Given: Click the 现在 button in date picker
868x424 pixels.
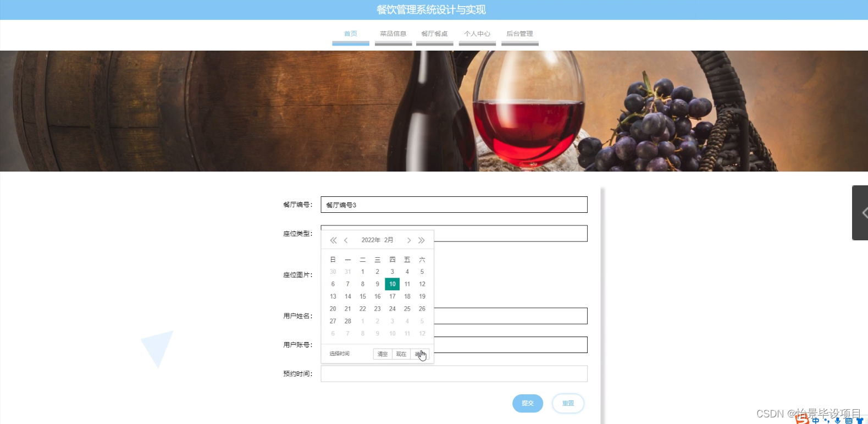Looking at the screenshot, I should click(x=401, y=354).
